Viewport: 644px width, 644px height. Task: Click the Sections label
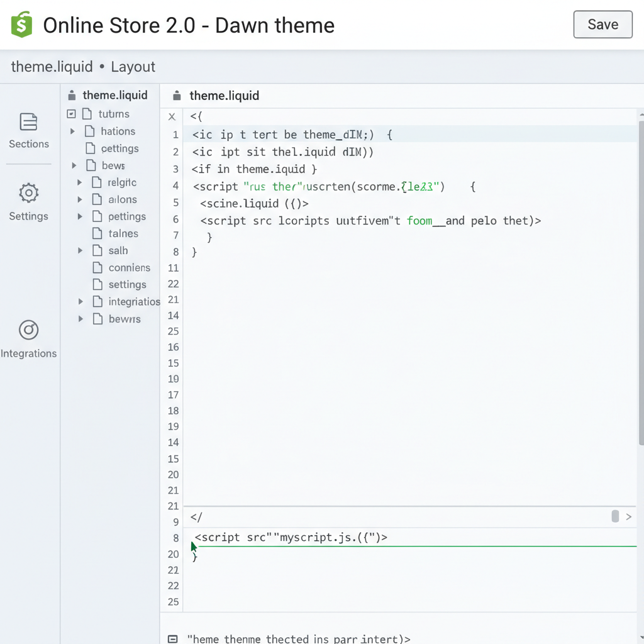[29, 144]
